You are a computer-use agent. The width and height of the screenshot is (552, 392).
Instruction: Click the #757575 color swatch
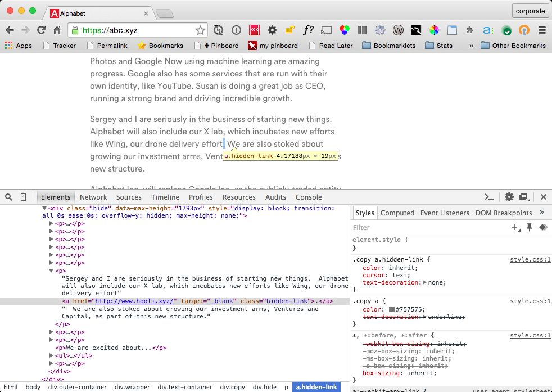coord(392,309)
